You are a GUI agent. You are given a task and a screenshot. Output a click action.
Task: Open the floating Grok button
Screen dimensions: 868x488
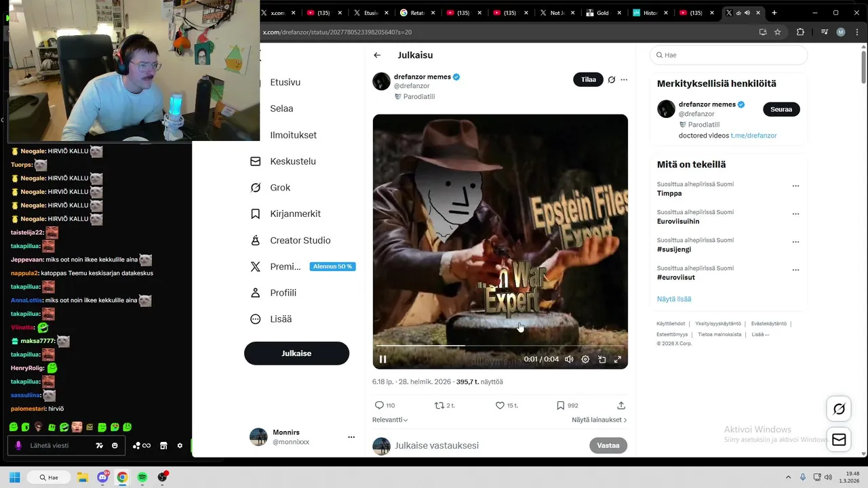point(839,409)
